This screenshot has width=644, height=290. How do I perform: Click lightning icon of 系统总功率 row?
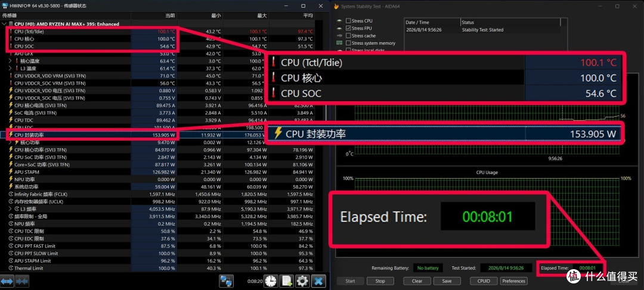click(x=11, y=186)
